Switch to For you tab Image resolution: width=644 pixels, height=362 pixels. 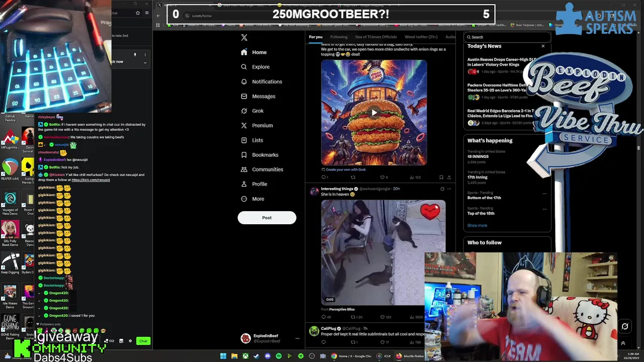[x=315, y=37]
